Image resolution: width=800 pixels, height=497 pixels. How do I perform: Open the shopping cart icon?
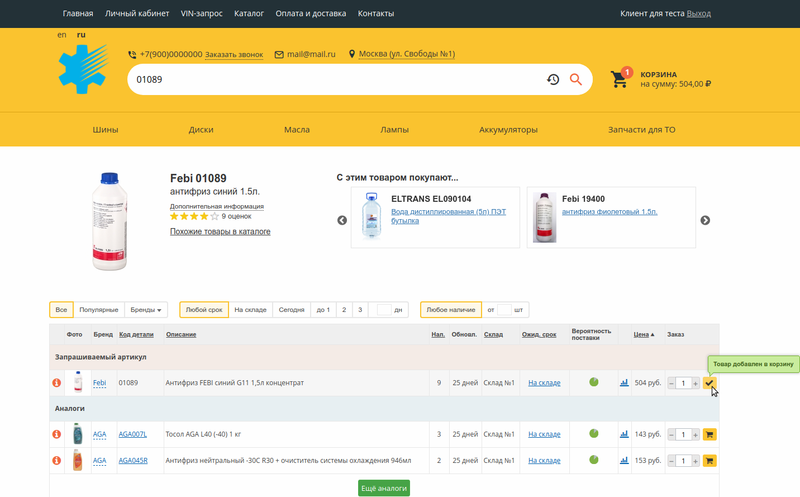coord(619,79)
